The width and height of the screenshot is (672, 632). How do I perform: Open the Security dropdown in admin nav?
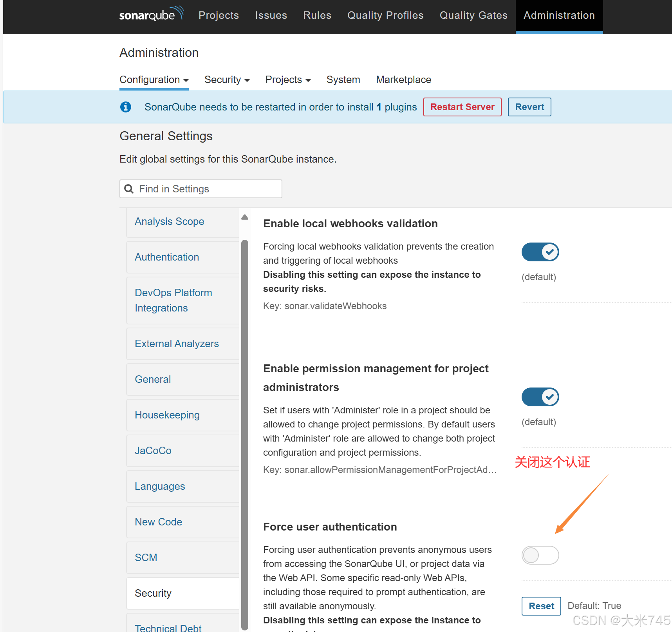coord(227,80)
